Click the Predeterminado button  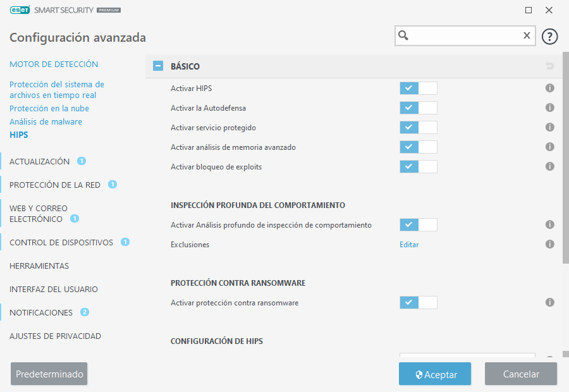click(x=49, y=374)
